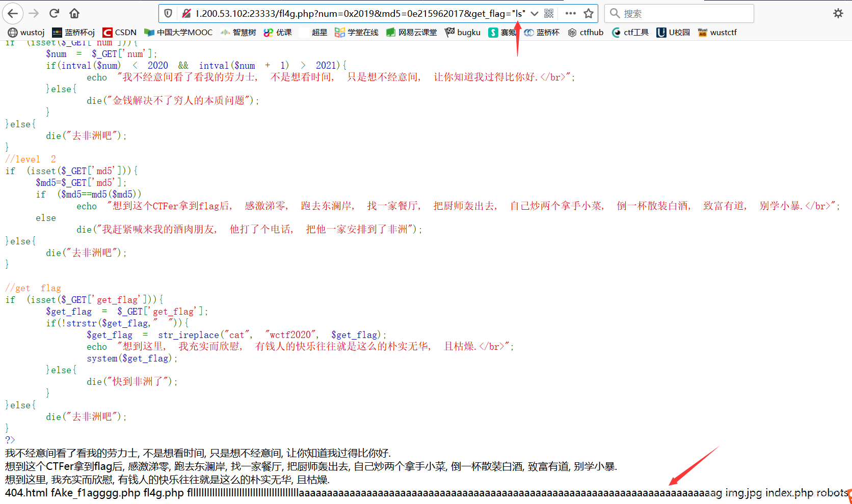This screenshot has height=504, width=852.
Task: Open the browser home page
Action: pos(74,13)
